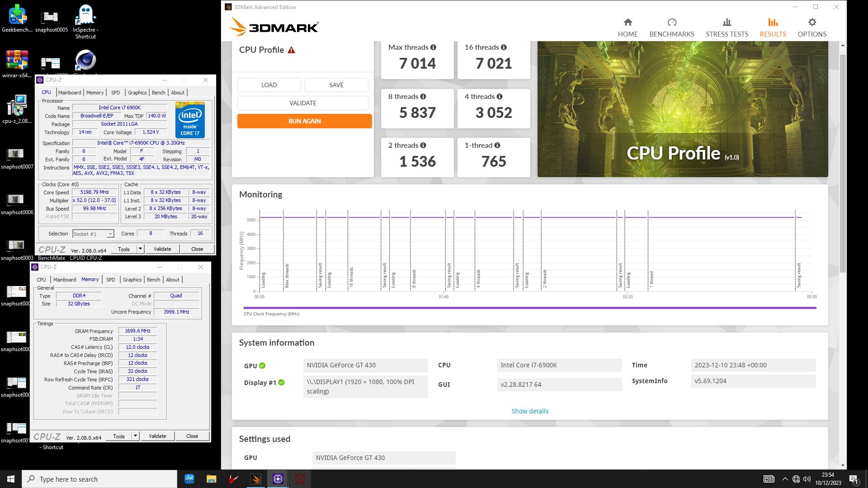Click info icon next to 4 threads
The image size is (868, 488).
(x=500, y=97)
